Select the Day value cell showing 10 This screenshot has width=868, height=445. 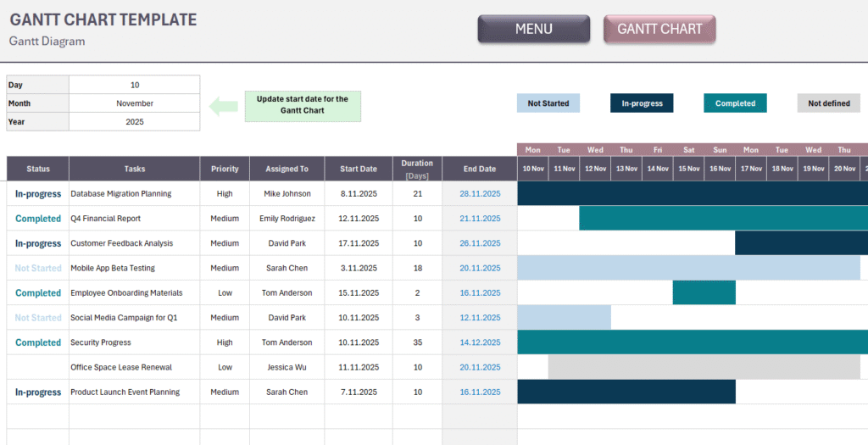click(135, 85)
